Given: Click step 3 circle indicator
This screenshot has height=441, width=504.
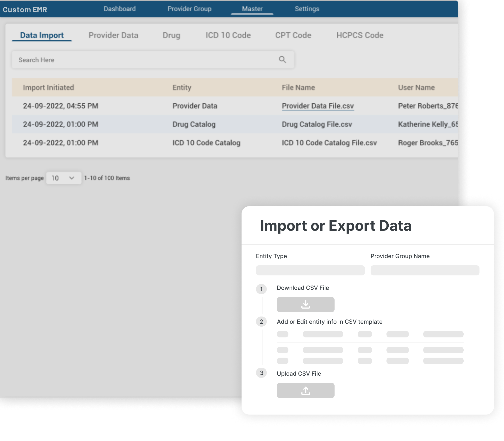Looking at the screenshot, I should [261, 373].
